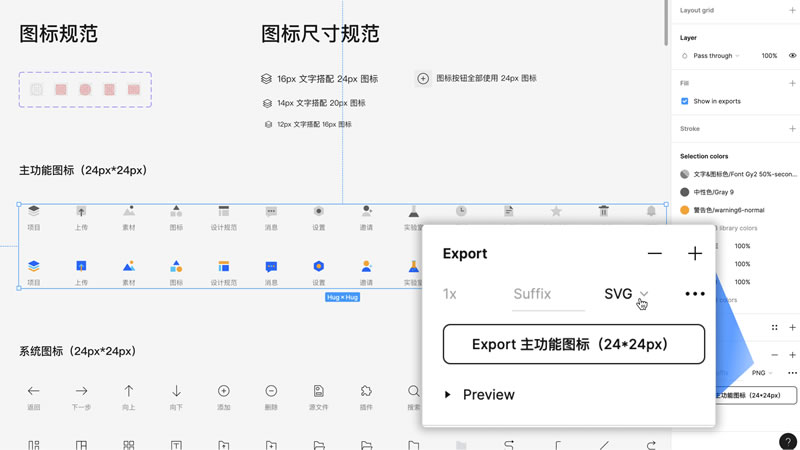Select the blue 设置 settings hexagon icon

pyautogui.click(x=318, y=266)
